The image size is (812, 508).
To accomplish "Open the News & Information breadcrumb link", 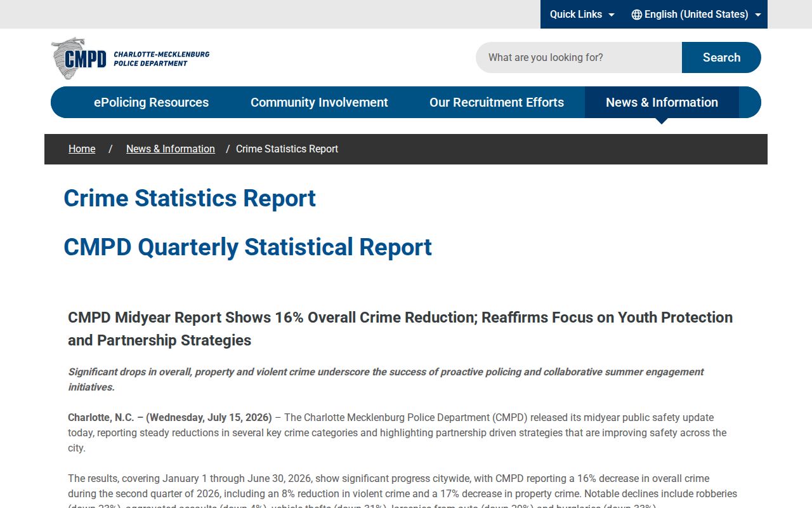I will pyautogui.click(x=171, y=149).
